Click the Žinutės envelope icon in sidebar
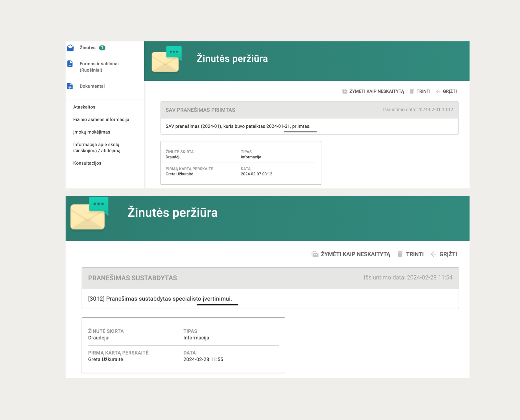This screenshot has height=420, width=520. click(x=70, y=48)
